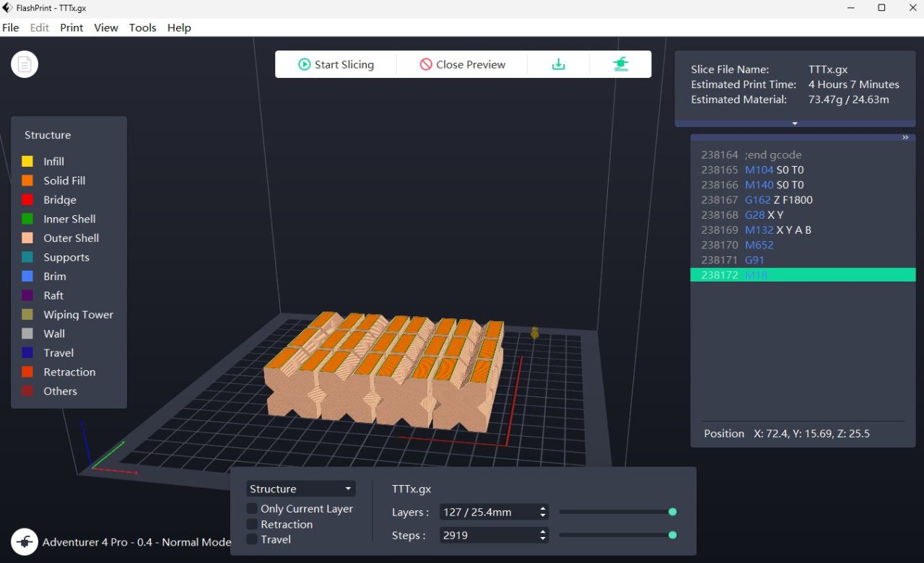Image resolution: width=924 pixels, height=563 pixels.
Task: Click the Layers value stepper arrows
Action: click(543, 512)
